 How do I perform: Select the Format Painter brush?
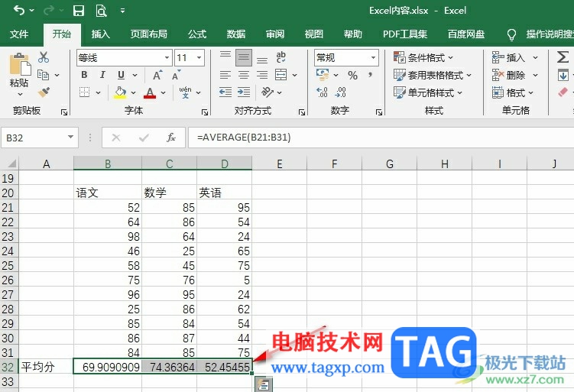(44, 92)
